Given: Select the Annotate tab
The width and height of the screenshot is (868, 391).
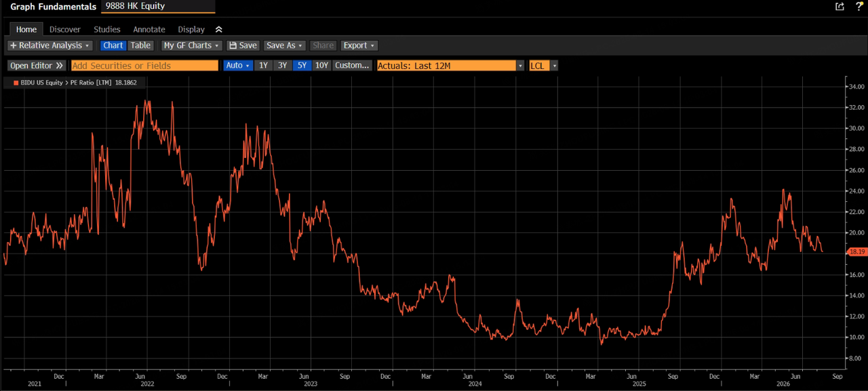Looking at the screenshot, I should tap(149, 29).
